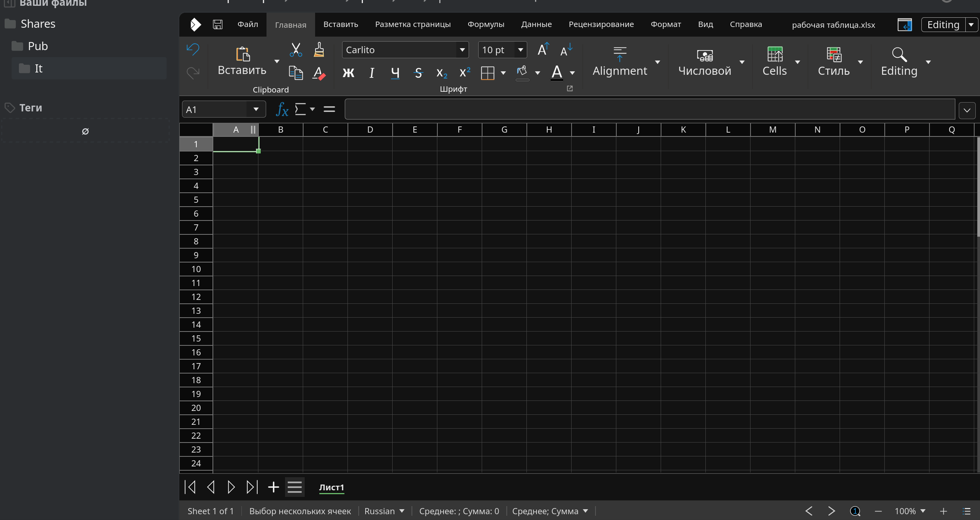Image resolution: width=980 pixels, height=520 pixels.
Task: Click the Вставить paste button
Action: (x=242, y=61)
